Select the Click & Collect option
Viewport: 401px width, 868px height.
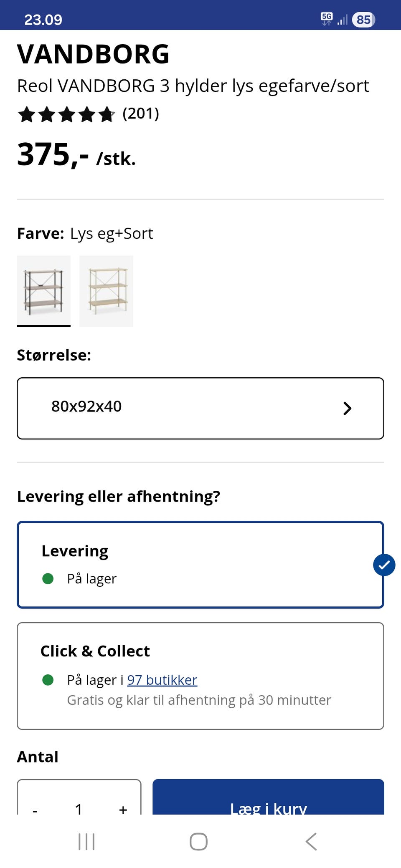coord(200,676)
